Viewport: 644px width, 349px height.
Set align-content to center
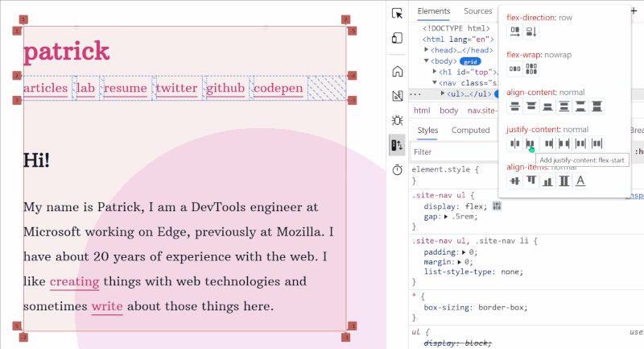click(514, 106)
